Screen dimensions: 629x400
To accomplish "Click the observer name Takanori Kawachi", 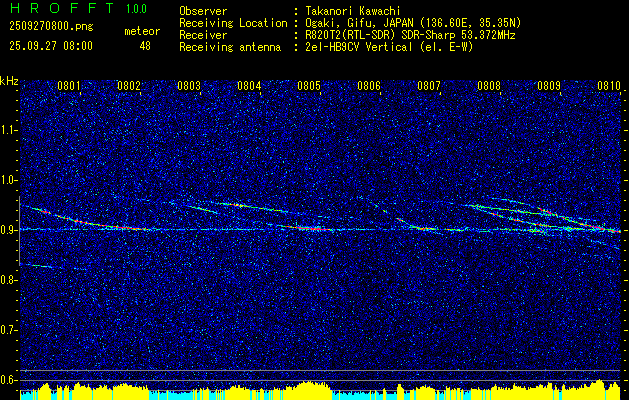I will coord(353,11).
